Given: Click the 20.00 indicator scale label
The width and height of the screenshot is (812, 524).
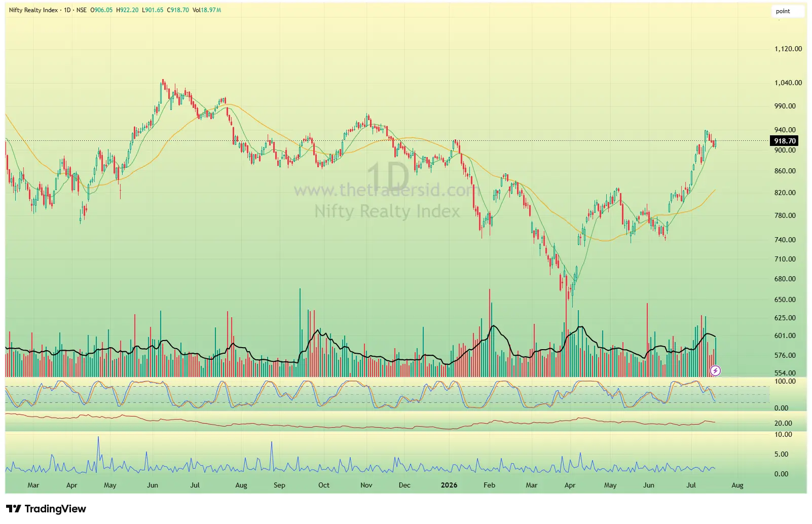Looking at the screenshot, I should (783, 423).
